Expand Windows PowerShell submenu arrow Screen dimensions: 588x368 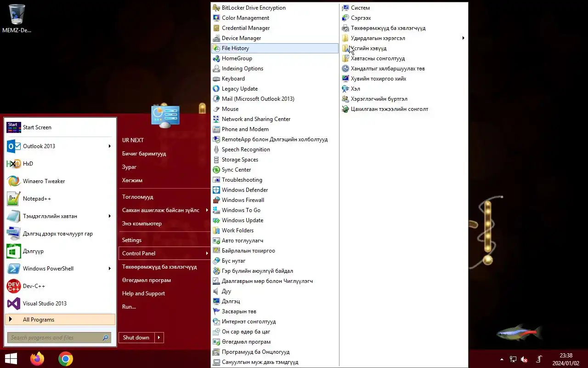point(110,269)
